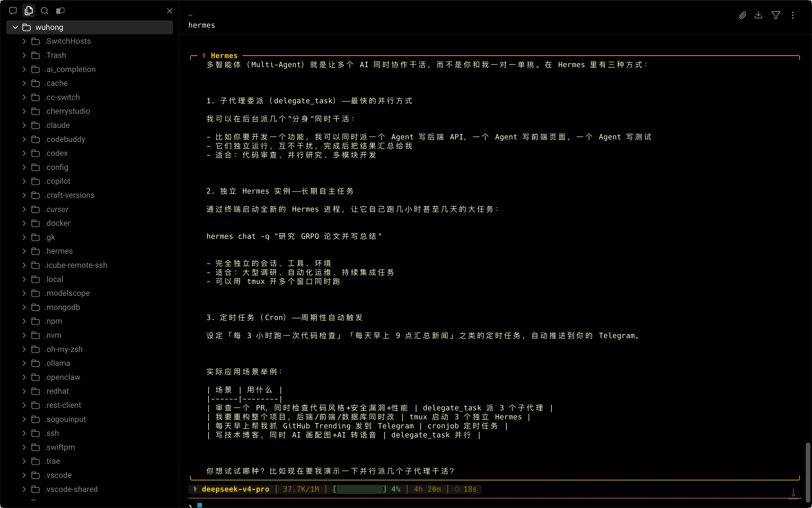Screen dimensions: 812x508
Task: Select the .icube-remote-ssh folder row
Action: (90, 265)
